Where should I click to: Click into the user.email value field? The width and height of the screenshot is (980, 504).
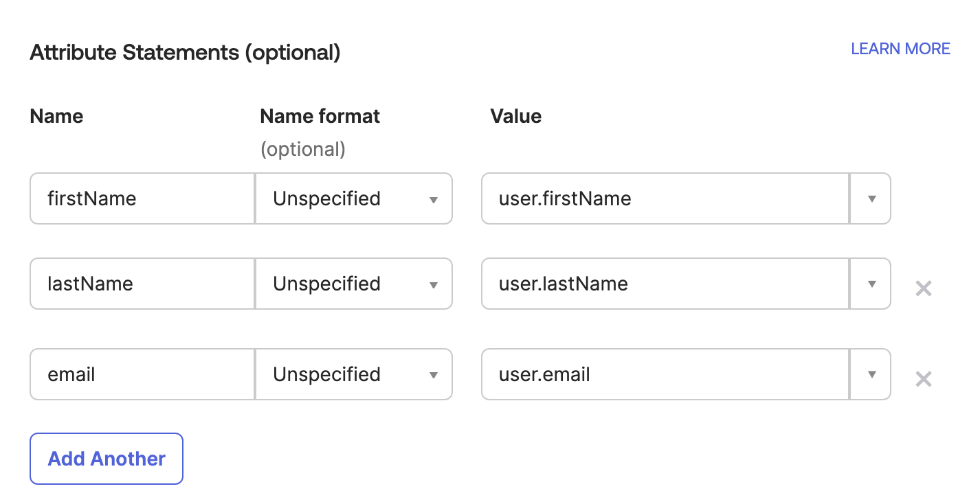tap(665, 374)
